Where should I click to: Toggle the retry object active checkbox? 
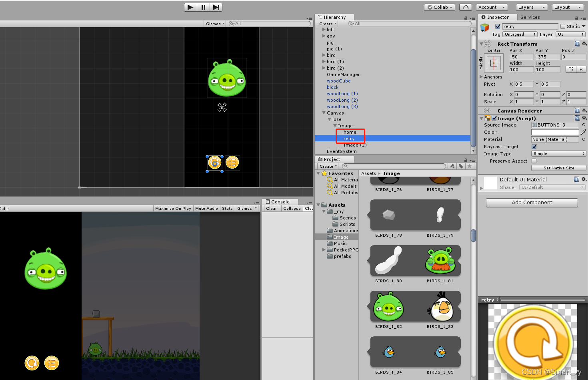tap(498, 26)
